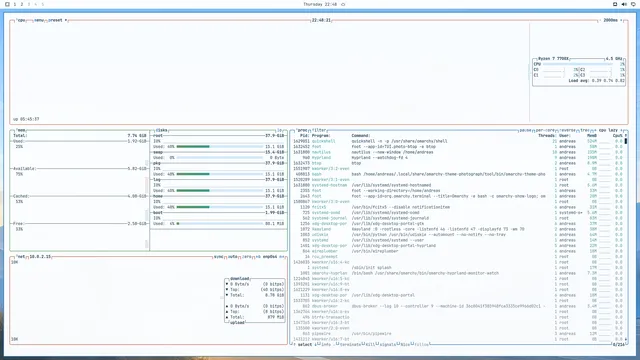Select the quickshell process row
640x360 pixels.
[x=458, y=141]
